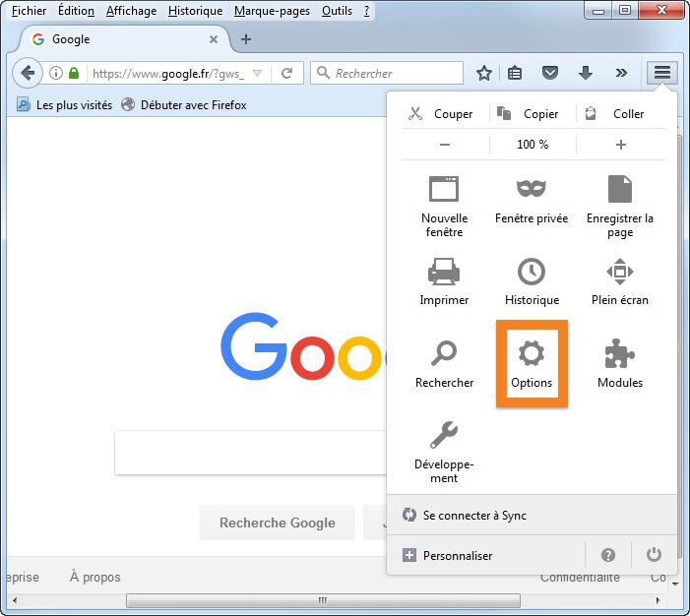The height and width of the screenshot is (616, 690).
Task: Open the Affichage menu
Action: coord(131,11)
